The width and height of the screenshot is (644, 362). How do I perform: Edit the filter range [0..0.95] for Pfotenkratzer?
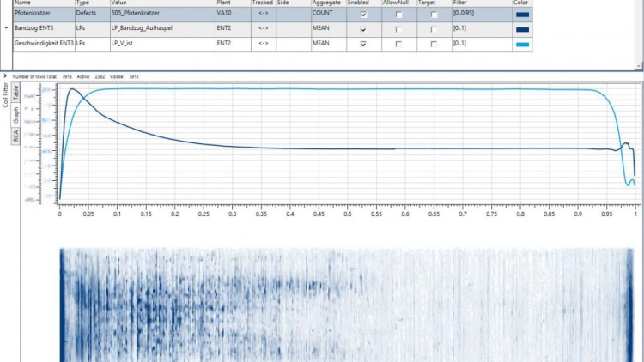point(479,15)
